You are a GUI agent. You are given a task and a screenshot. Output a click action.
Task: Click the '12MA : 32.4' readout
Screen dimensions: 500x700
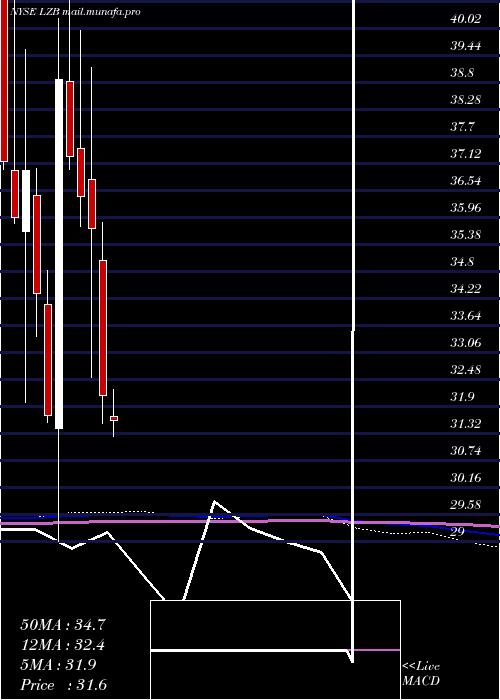coord(63,645)
